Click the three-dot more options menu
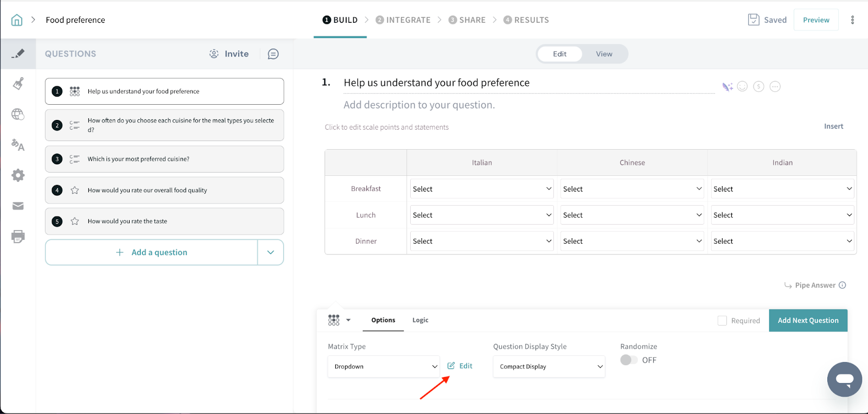The image size is (868, 414). point(852,20)
